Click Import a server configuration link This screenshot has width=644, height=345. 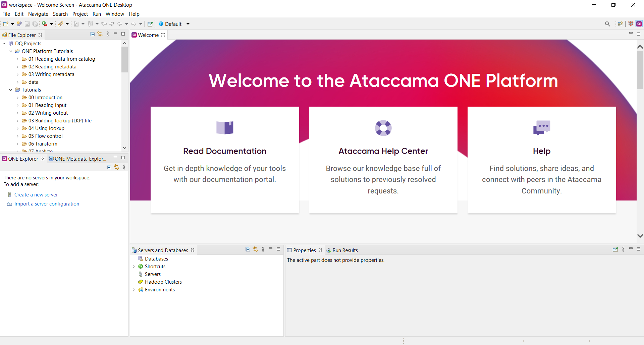pyautogui.click(x=47, y=204)
